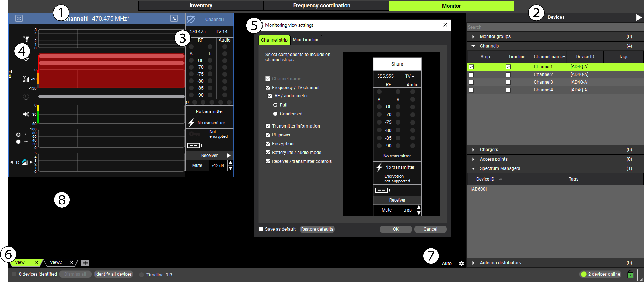Click the audio speaker icon at -30
This screenshot has width=644, height=282.
click(x=26, y=114)
